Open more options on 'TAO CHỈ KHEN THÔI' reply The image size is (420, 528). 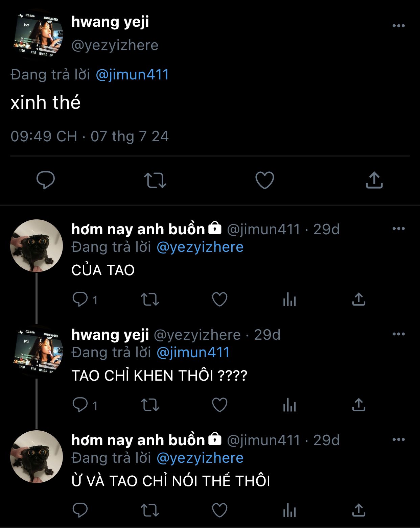[x=398, y=334]
